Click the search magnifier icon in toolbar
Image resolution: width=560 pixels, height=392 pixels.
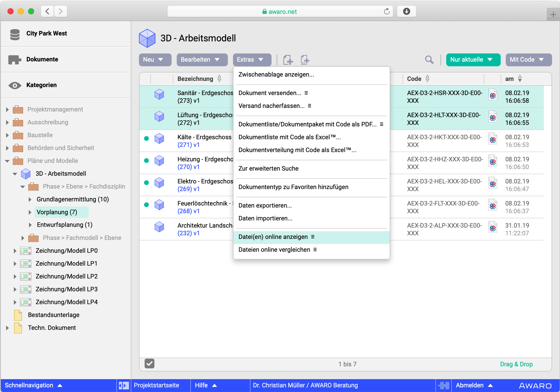[429, 60]
